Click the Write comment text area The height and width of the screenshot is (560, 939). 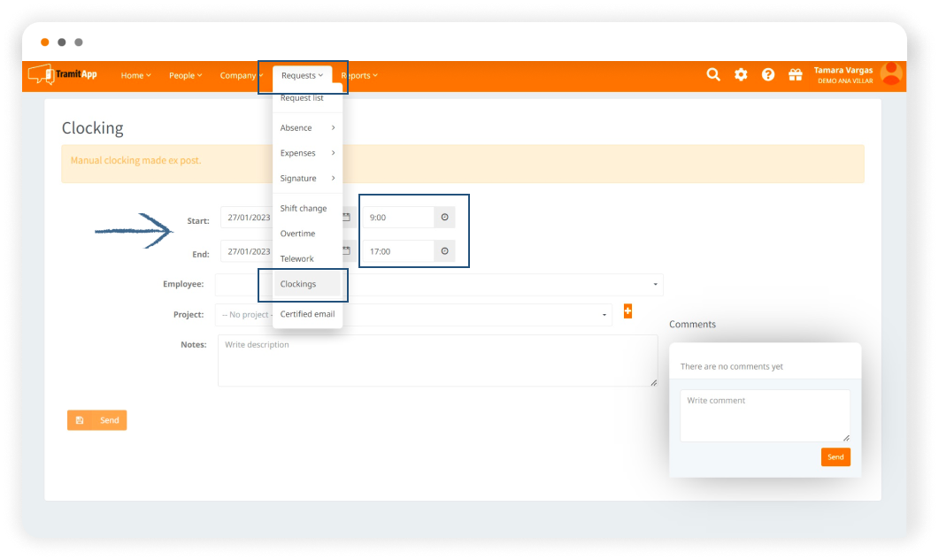click(765, 416)
